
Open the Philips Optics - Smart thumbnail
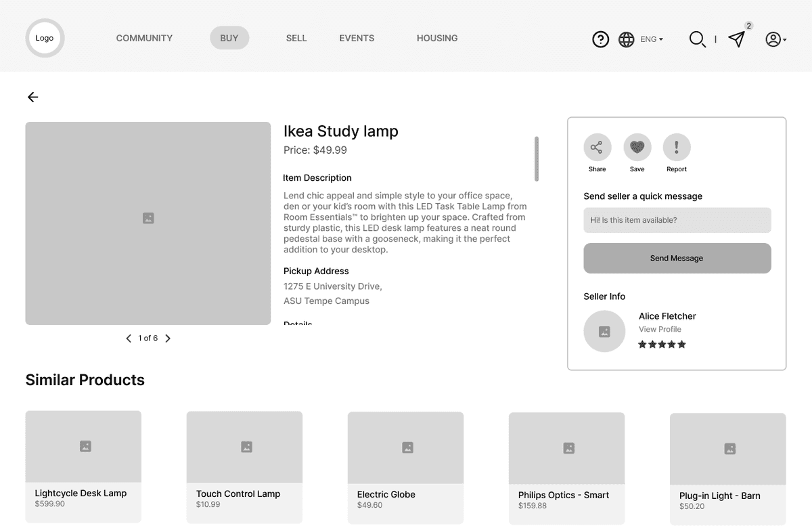pos(566,448)
